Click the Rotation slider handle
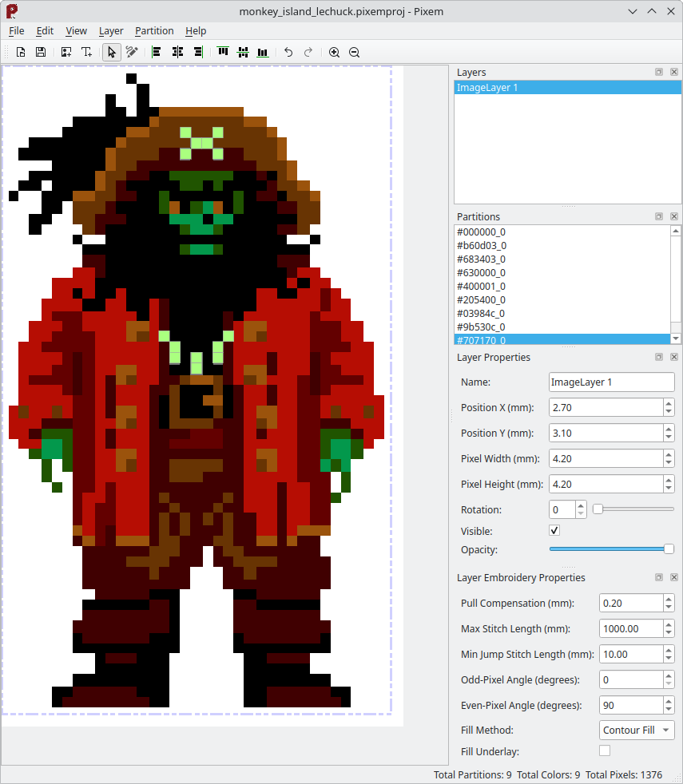Screen dimensions: 683x784 pos(598,509)
